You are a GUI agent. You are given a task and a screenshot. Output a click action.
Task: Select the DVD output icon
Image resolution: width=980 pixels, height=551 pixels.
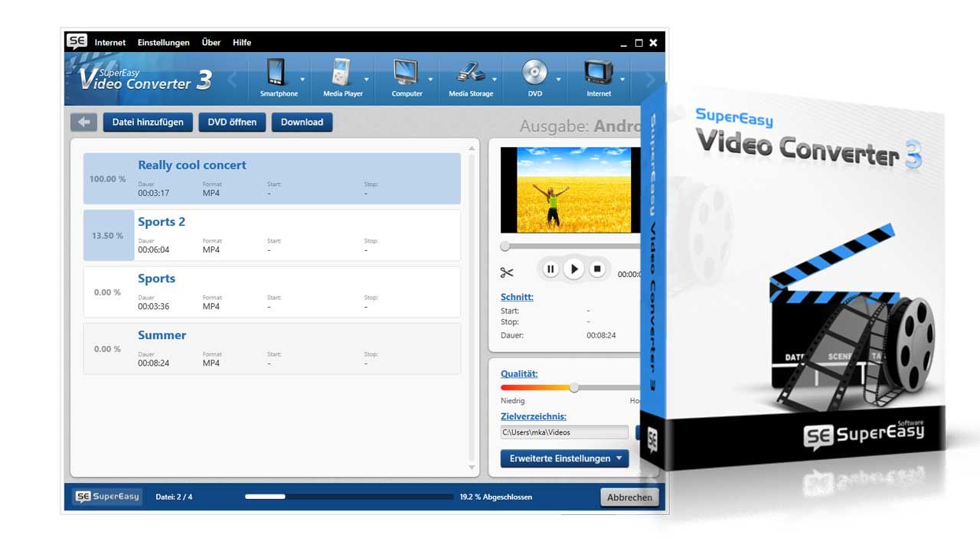click(x=534, y=73)
